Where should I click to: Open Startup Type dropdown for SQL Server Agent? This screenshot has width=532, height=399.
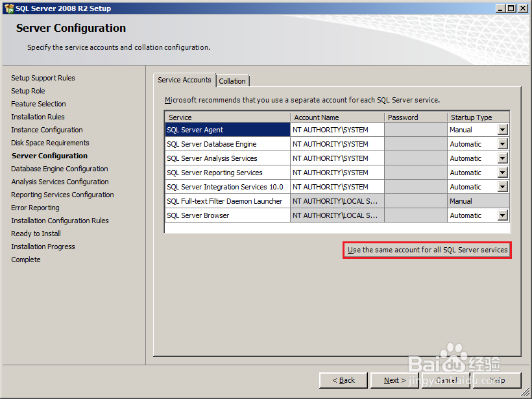[x=503, y=130]
